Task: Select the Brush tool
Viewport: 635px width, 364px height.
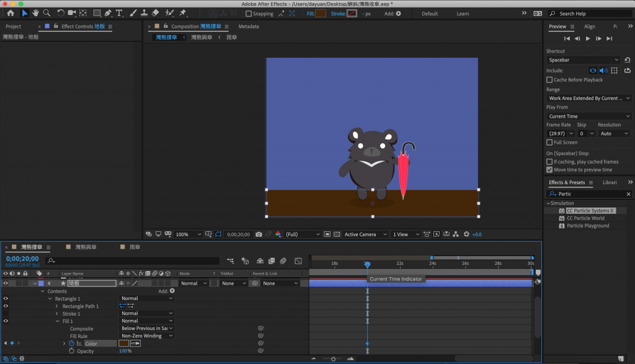Action: click(x=133, y=14)
